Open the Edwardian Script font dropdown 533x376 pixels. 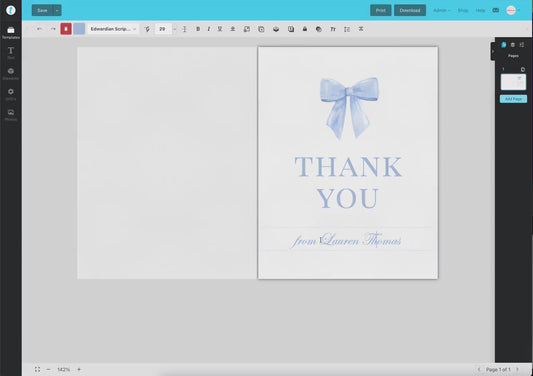pos(113,29)
